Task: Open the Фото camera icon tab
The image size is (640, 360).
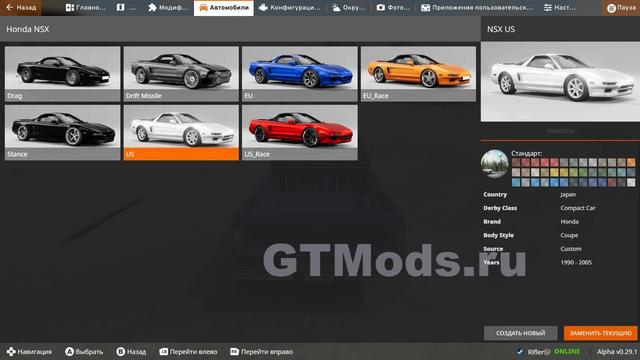Action: (393, 8)
